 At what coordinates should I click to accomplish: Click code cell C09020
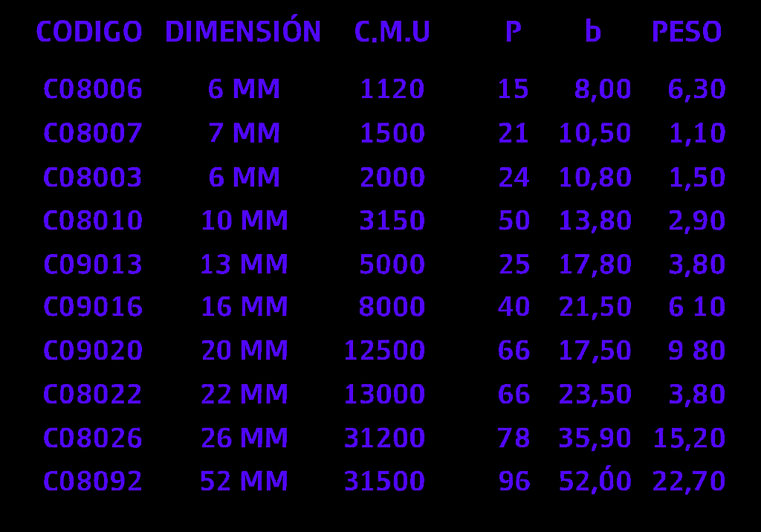point(93,351)
